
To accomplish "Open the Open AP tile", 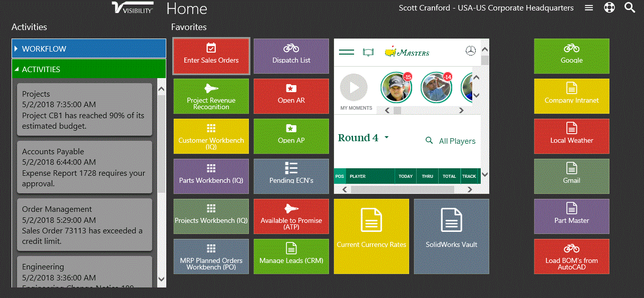I will (291, 136).
